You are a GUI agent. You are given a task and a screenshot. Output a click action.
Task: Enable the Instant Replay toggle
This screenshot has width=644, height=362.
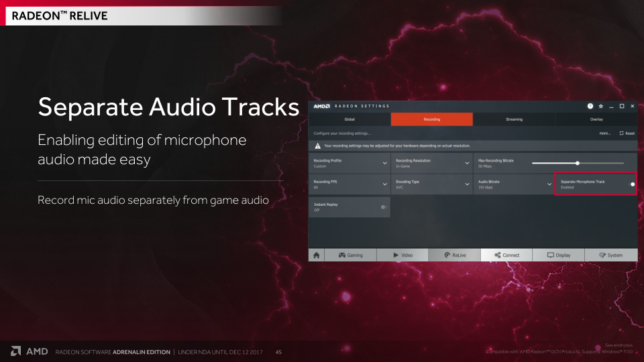[x=384, y=207]
